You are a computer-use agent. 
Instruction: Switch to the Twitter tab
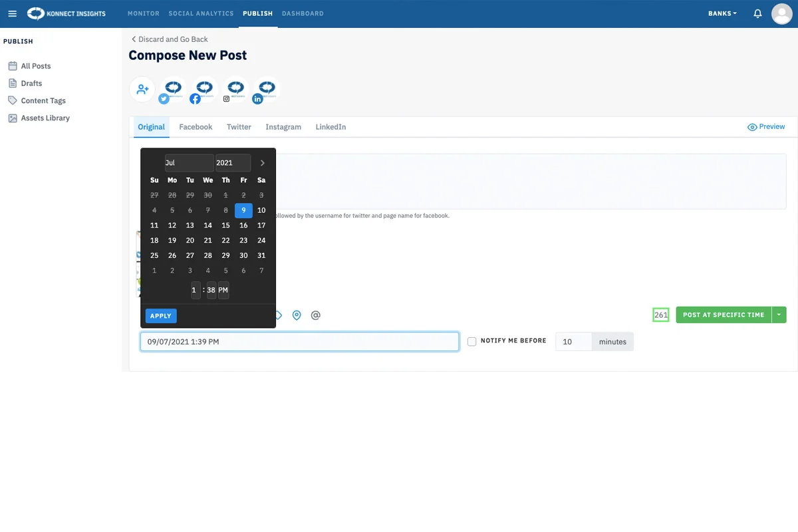tap(239, 127)
